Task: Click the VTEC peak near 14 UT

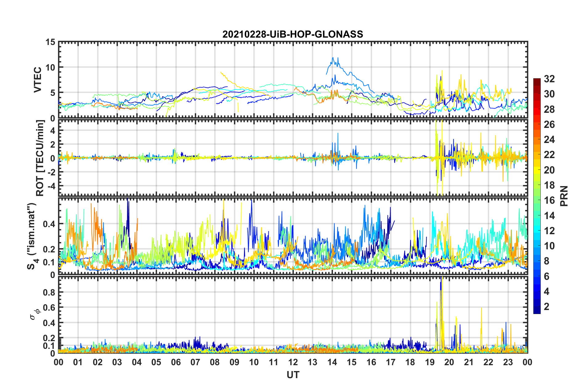Action: [333, 58]
